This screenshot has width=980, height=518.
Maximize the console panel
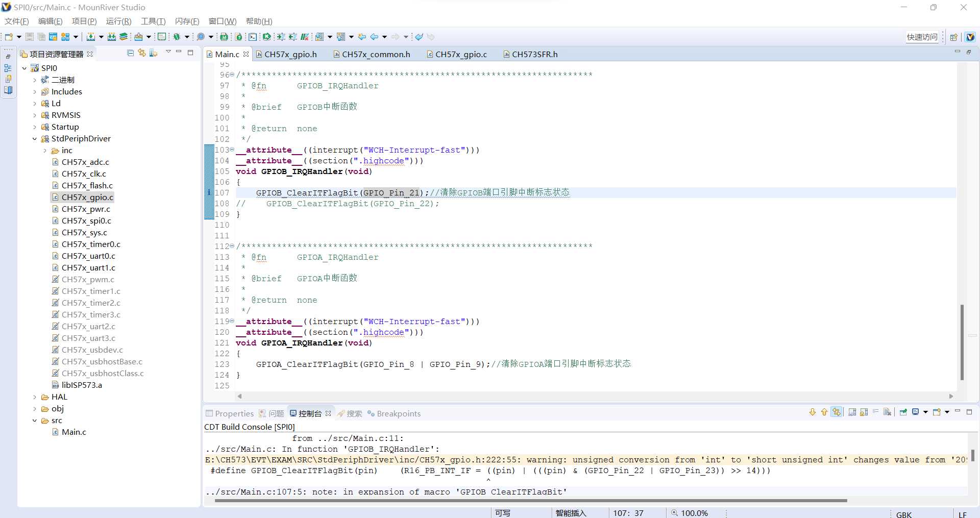pyautogui.click(x=969, y=412)
